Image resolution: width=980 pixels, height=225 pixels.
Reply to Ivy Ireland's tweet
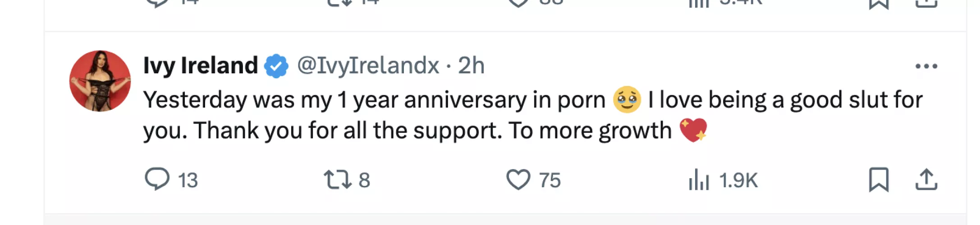point(157,179)
